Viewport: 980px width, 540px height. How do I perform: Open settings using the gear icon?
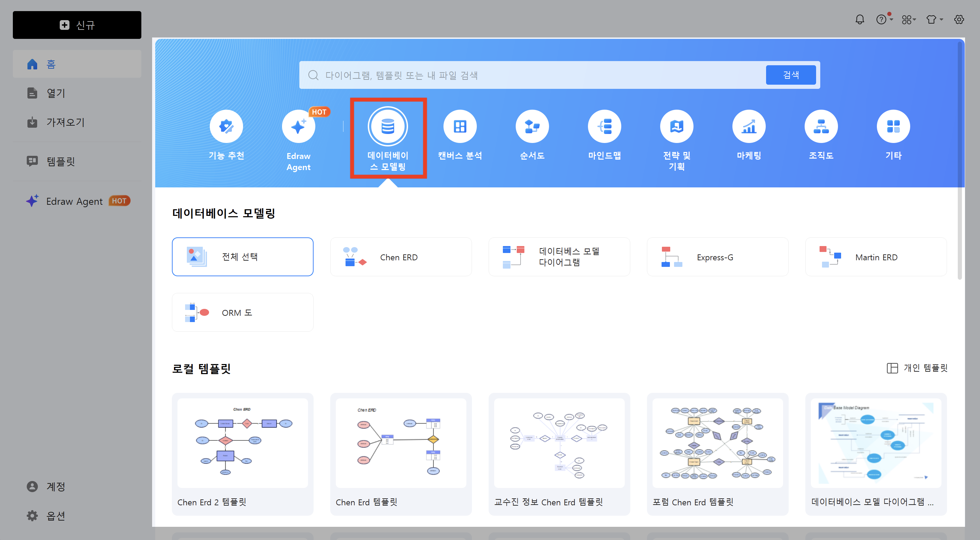(959, 19)
